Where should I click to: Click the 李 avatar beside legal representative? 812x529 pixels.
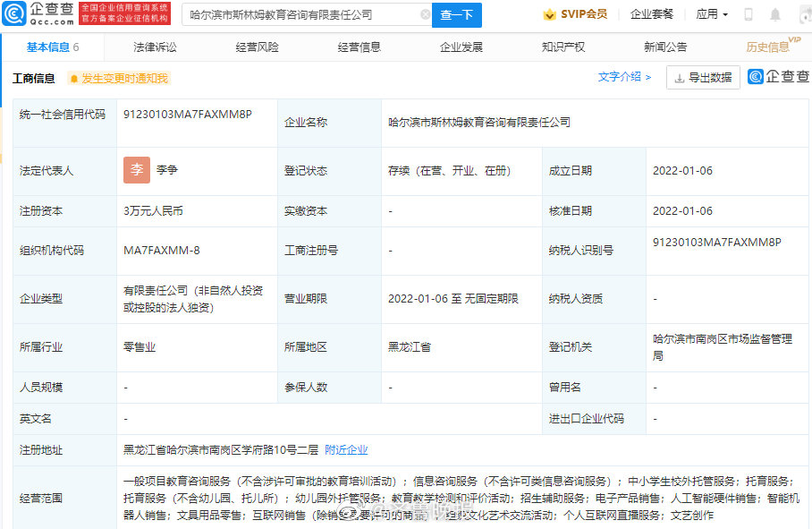136,169
